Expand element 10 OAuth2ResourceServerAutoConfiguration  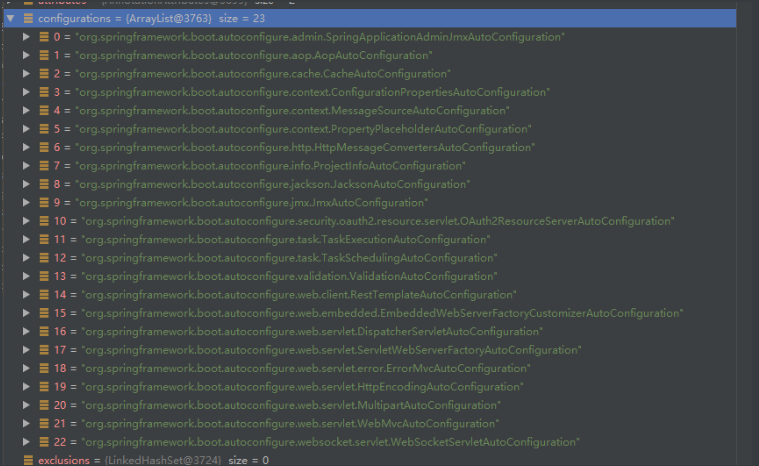coord(26,221)
